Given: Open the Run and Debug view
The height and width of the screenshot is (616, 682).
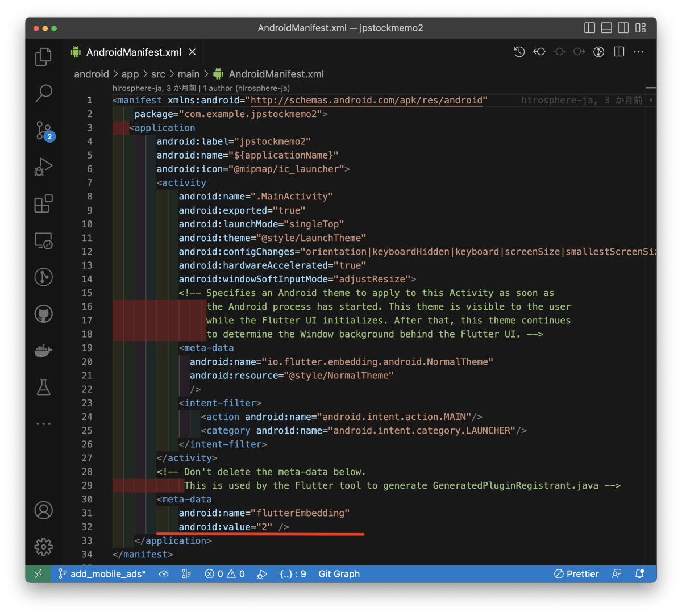Looking at the screenshot, I should click(x=44, y=167).
